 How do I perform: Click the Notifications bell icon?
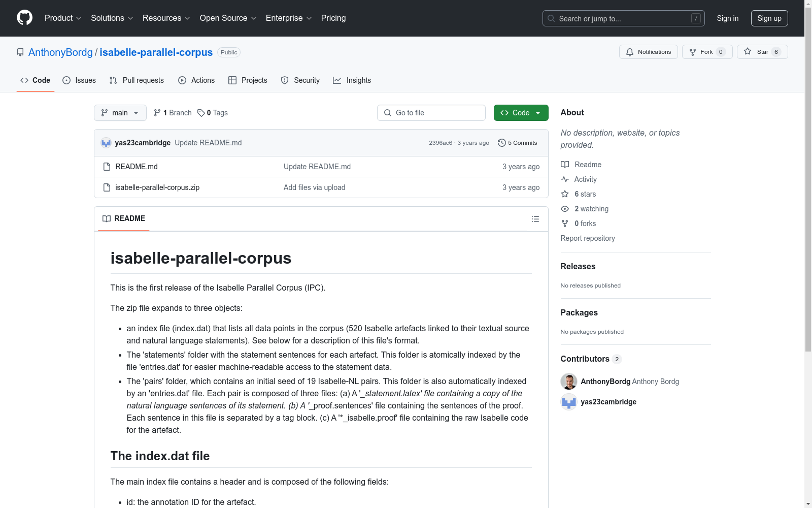click(630, 52)
